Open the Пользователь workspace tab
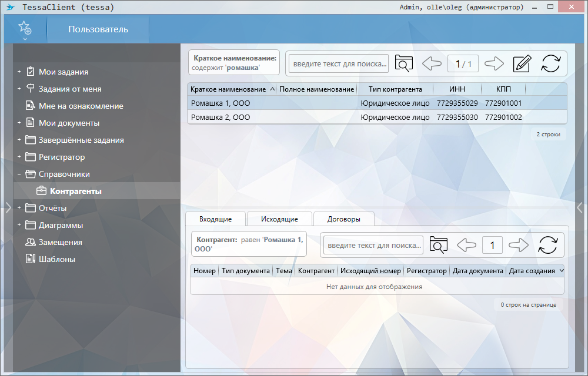Image resolution: width=588 pixels, height=376 pixels. [98, 29]
